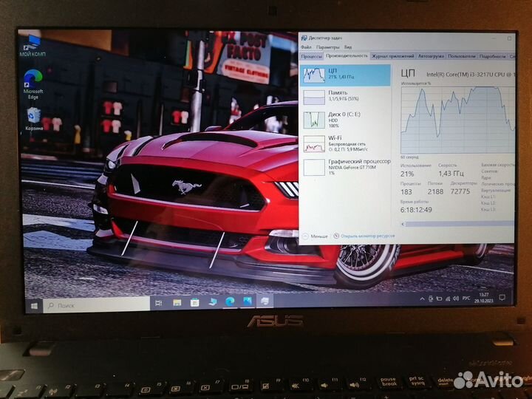Click the horizontal scrollbar in CPU details
The image size is (532, 399).
pos(460,224)
